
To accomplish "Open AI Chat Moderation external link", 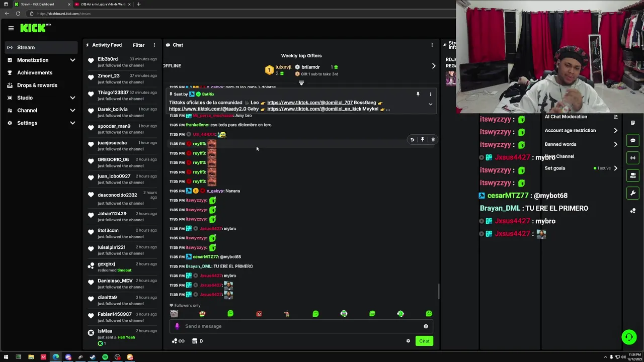I will pos(615,117).
